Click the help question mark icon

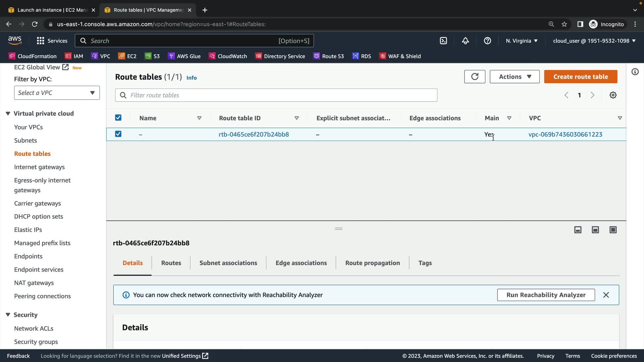487,41
